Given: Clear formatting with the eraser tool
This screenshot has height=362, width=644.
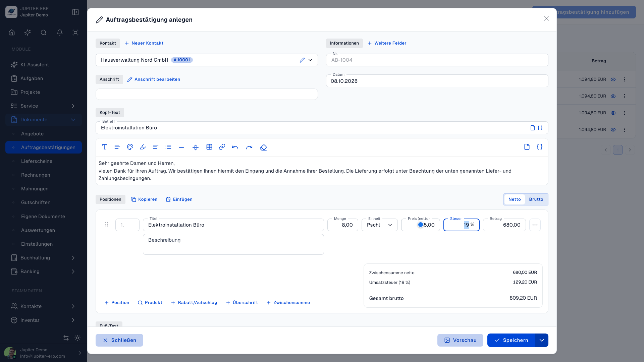Looking at the screenshot, I should click(x=263, y=147).
